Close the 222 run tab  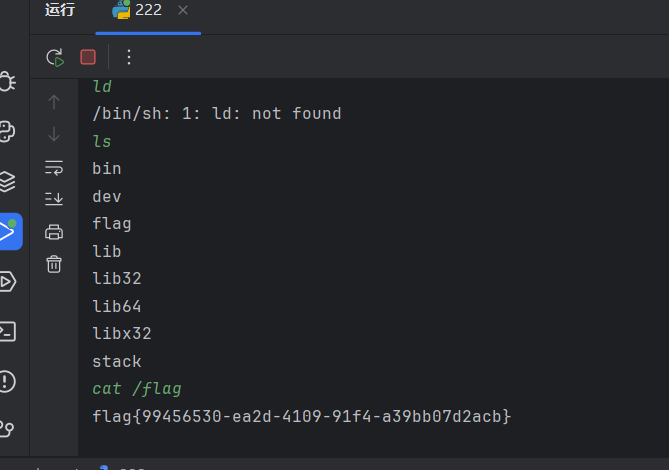(183, 10)
